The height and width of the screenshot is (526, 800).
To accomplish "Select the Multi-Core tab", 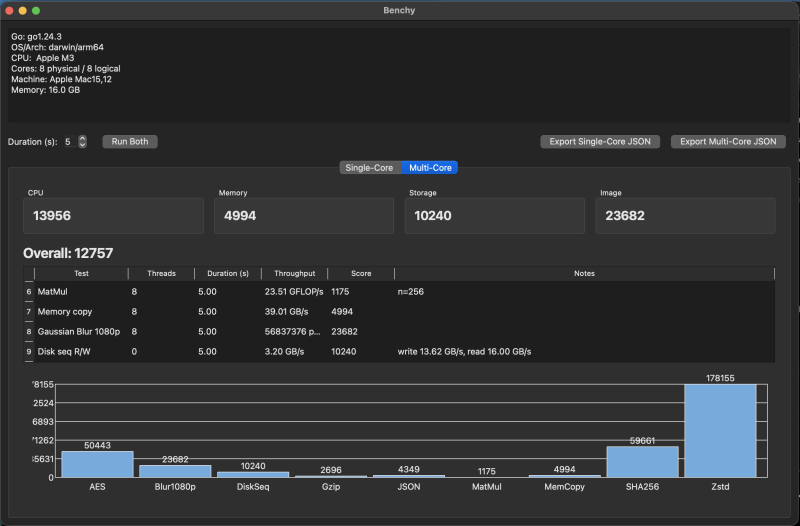I will coord(430,167).
